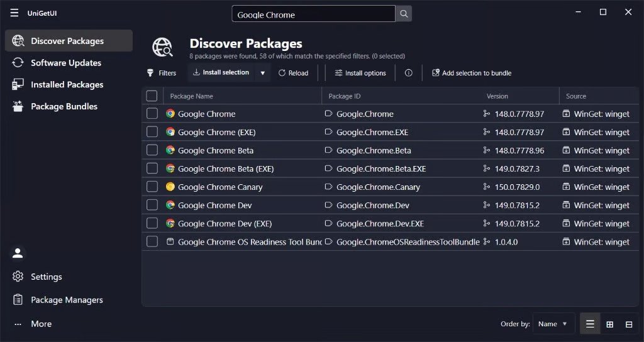Click the Filters button label
644x342 pixels.
[167, 73]
